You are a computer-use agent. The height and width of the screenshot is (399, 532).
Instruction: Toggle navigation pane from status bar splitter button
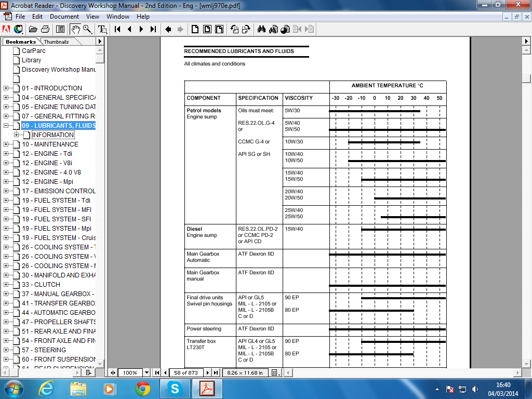[113, 373]
